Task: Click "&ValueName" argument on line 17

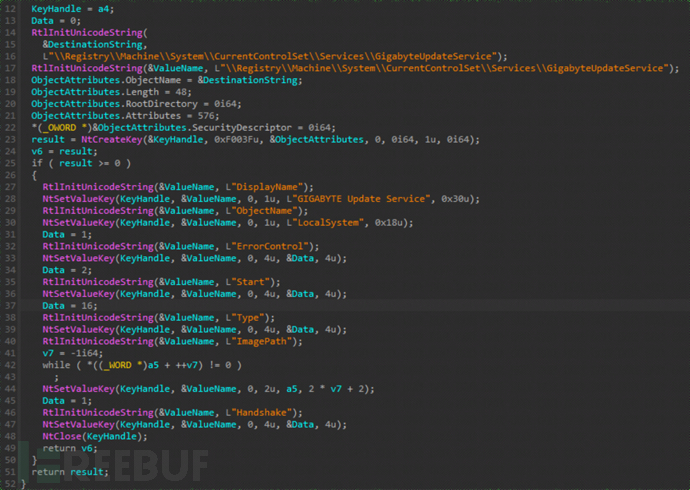Action: point(175,68)
